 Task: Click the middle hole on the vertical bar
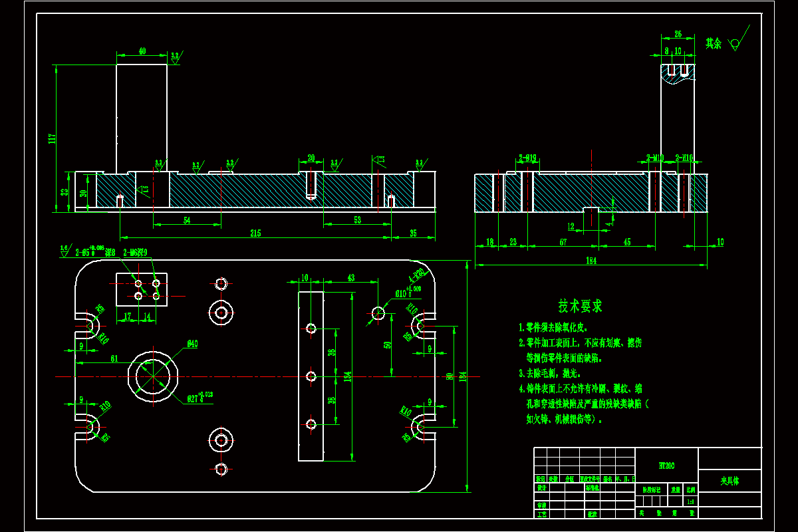(x=311, y=376)
